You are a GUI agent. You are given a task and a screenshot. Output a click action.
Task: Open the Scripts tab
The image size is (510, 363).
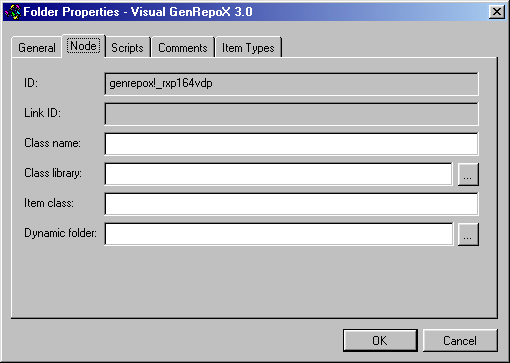(x=127, y=48)
